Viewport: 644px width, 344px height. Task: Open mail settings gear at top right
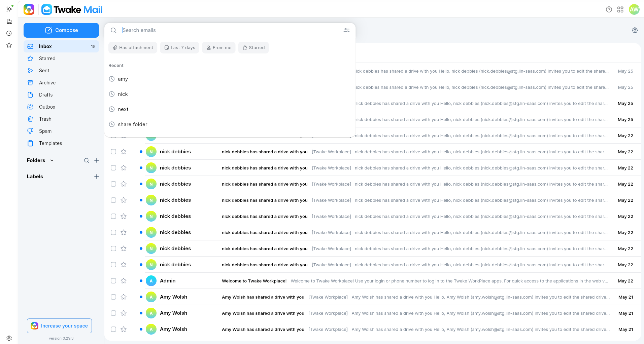[x=635, y=30]
